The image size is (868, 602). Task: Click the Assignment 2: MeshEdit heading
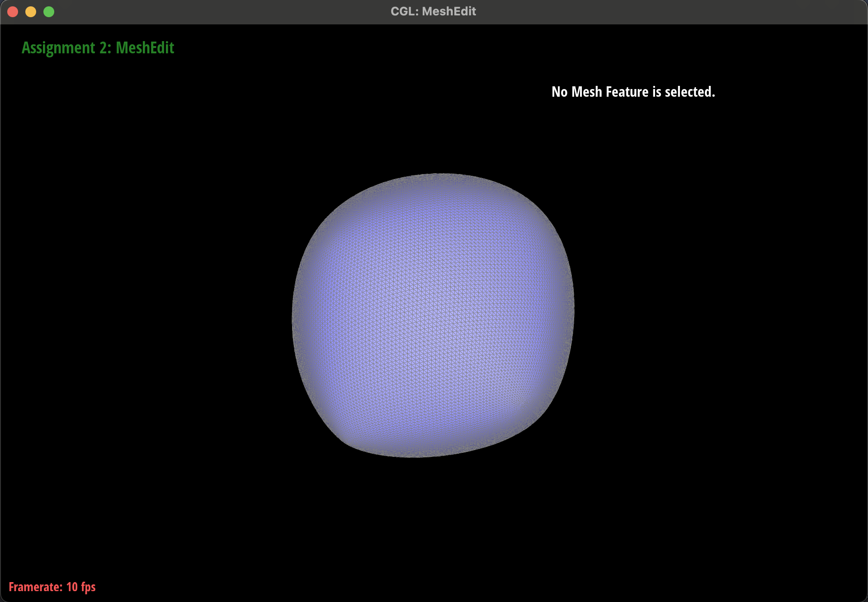coord(98,48)
